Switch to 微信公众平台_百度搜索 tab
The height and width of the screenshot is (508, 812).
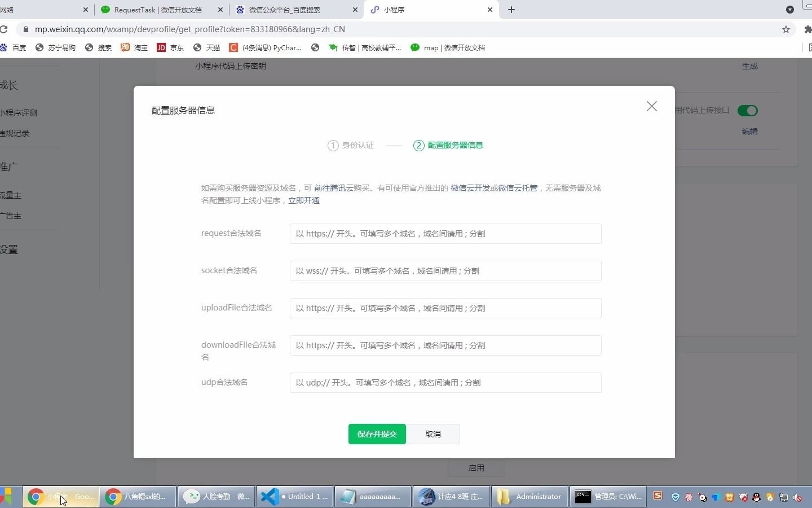coord(285,10)
